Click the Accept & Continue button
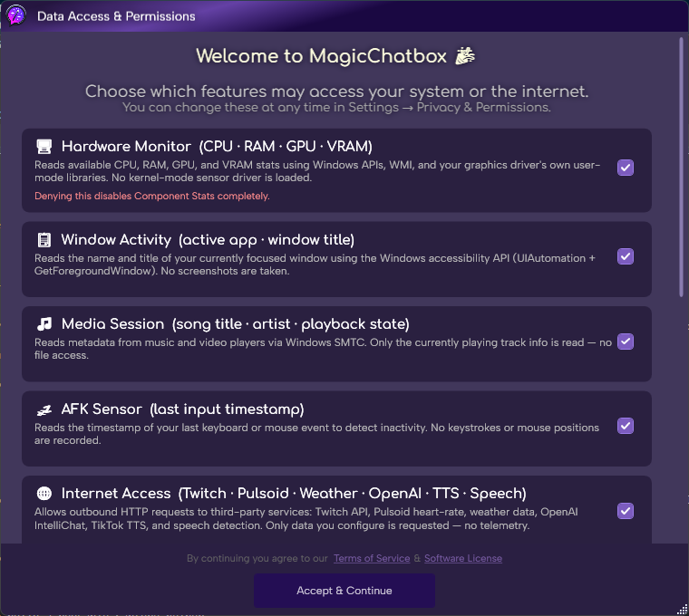The height and width of the screenshot is (616, 689). pyautogui.click(x=344, y=591)
